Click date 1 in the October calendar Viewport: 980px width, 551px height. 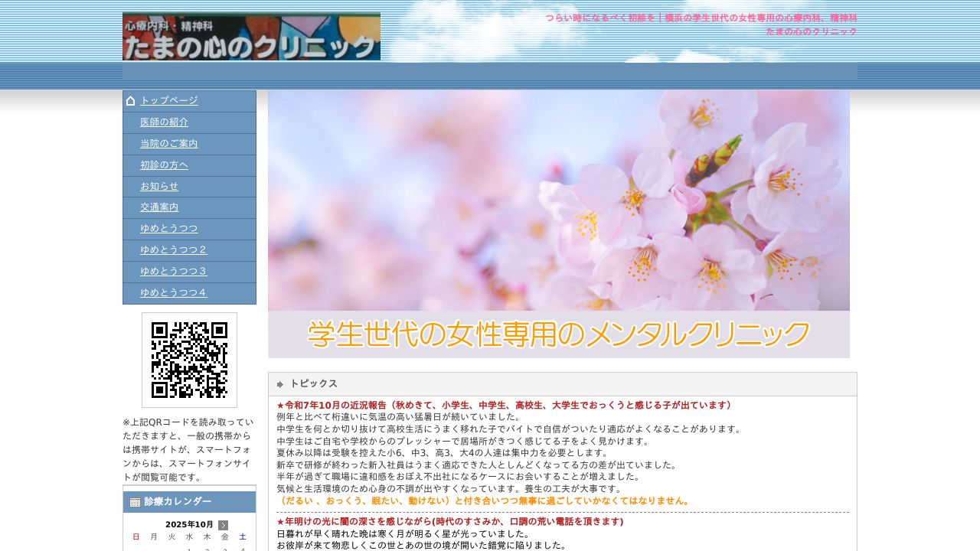click(x=188, y=548)
